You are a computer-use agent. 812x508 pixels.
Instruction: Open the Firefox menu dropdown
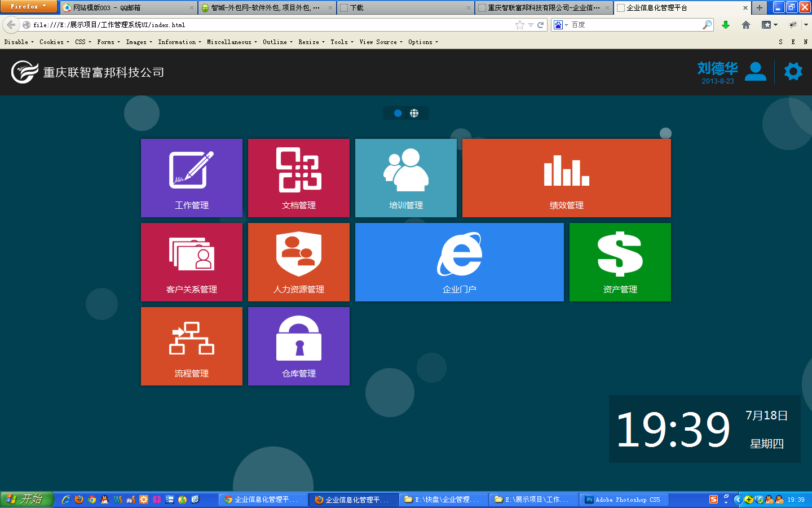click(28, 6)
